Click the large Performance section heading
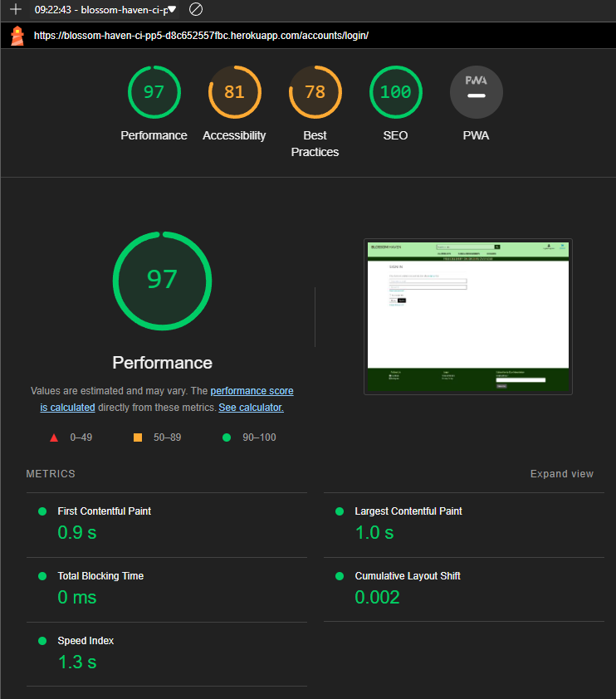 tap(162, 363)
